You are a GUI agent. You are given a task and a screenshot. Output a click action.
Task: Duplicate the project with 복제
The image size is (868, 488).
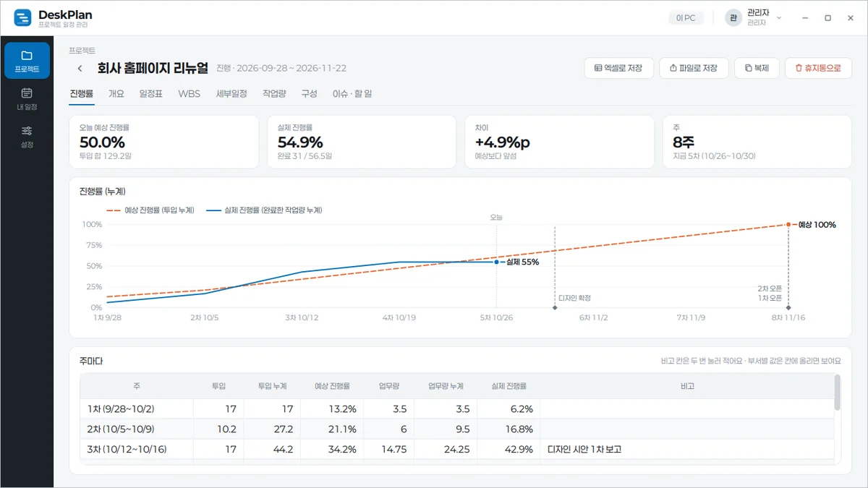(757, 68)
